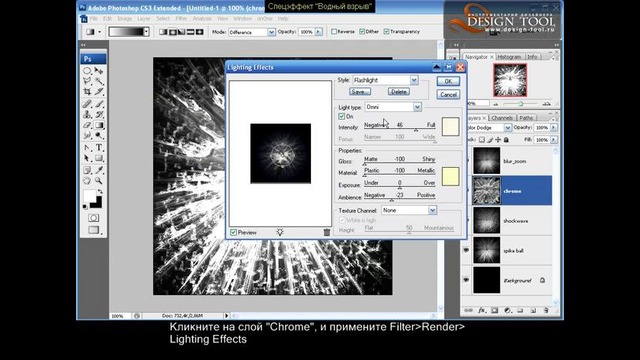Select the Pen tool
Screen dimensions: 640x360
point(87,148)
